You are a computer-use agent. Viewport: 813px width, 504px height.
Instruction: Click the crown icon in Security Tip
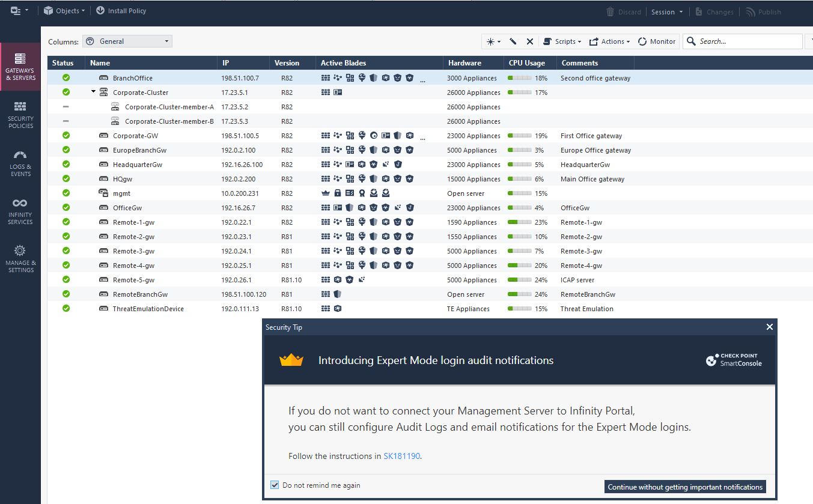click(291, 360)
